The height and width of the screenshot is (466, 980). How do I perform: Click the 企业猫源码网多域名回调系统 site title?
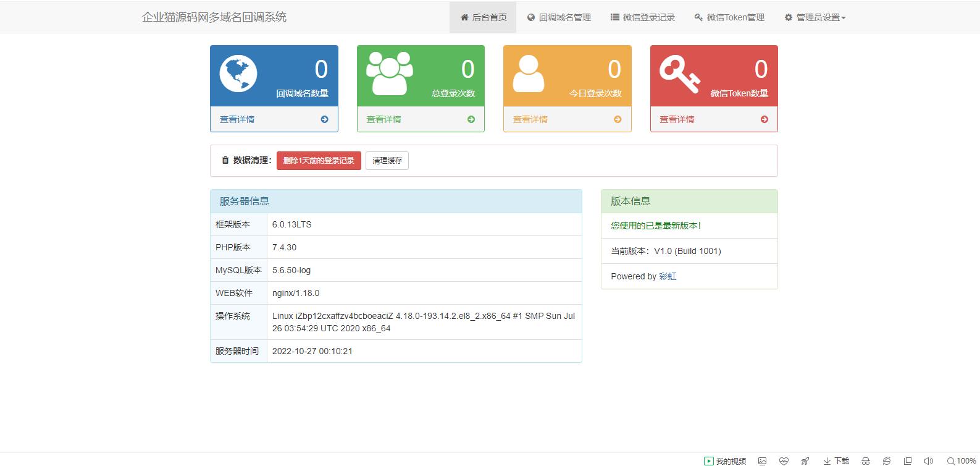tap(214, 17)
